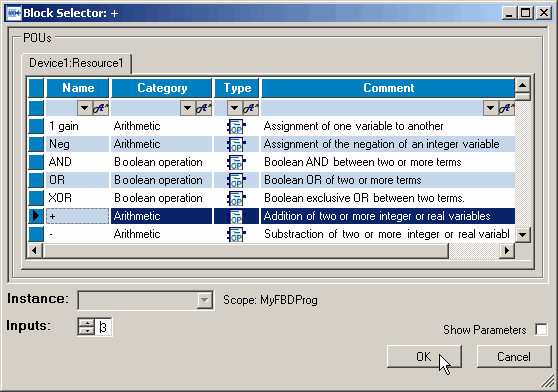
Task: Click the operator type icon in 1 gain row
Action: [236, 127]
